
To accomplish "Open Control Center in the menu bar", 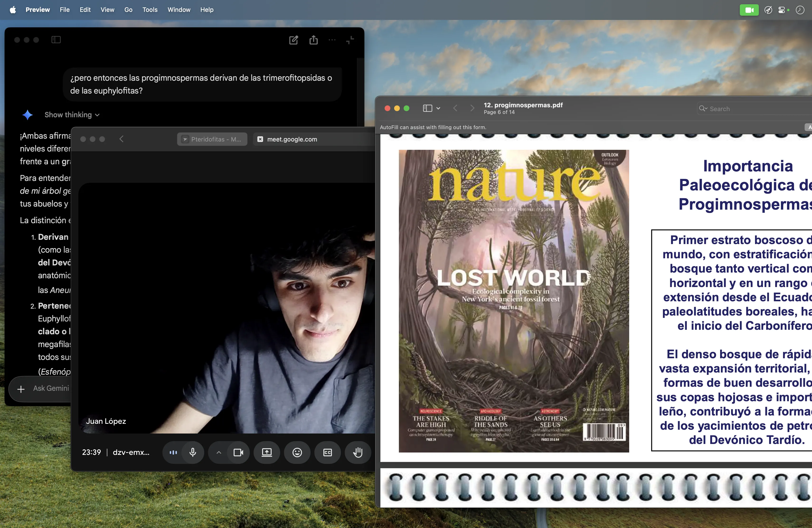I will click(x=782, y=10).
